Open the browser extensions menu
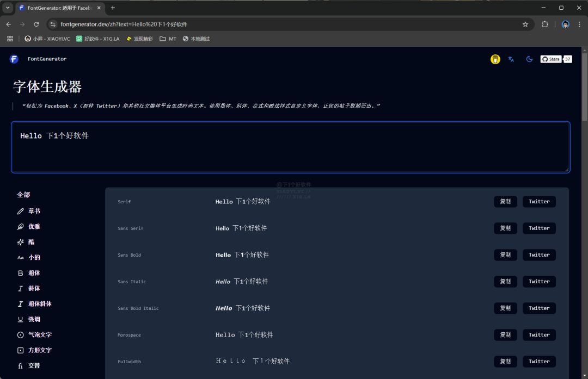Image resolution: width=588 pixels, height=379 pixels. (x=545, y=24)
